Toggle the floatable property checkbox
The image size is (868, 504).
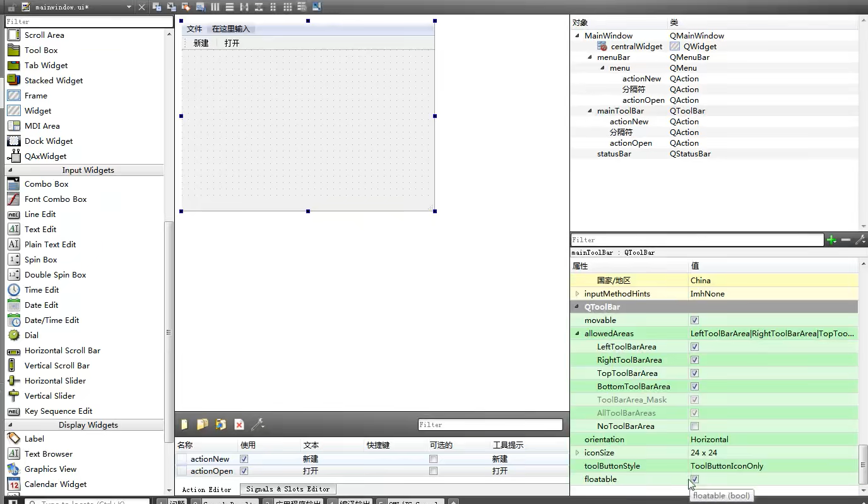coord(694,479)
